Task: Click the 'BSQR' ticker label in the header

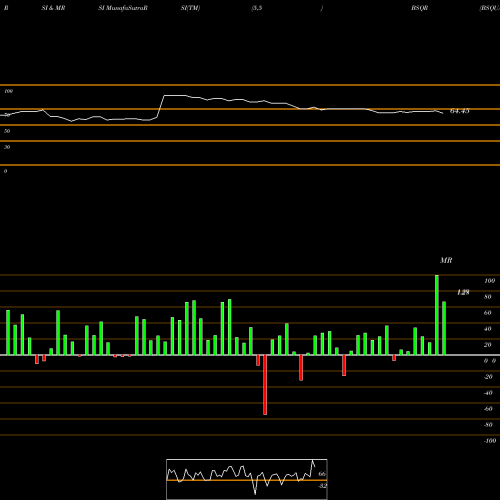Action: (419, 8)
